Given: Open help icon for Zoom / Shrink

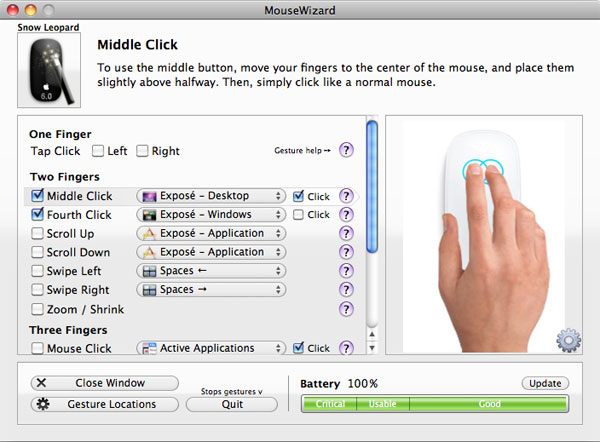Looking at the screenshot, I should (346, 309).
